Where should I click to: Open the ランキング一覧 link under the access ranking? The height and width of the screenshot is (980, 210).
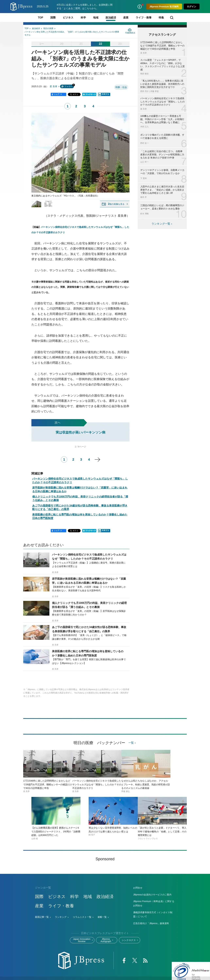(x=162, y=224)
